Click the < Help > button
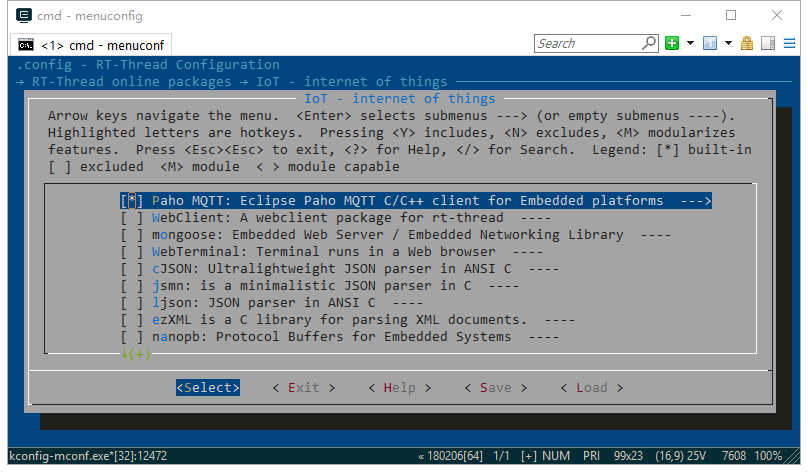The image size is (808, 472). coord(400,387)
